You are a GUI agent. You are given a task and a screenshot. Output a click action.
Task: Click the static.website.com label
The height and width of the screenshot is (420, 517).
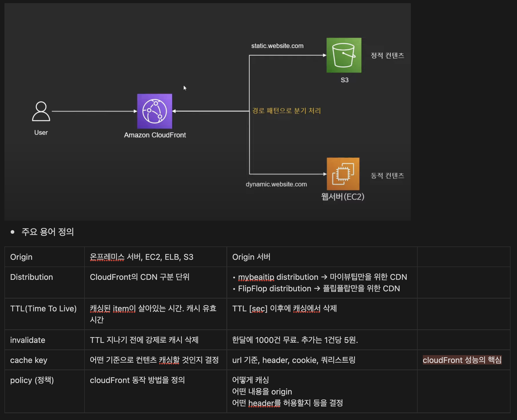[277, 46]
